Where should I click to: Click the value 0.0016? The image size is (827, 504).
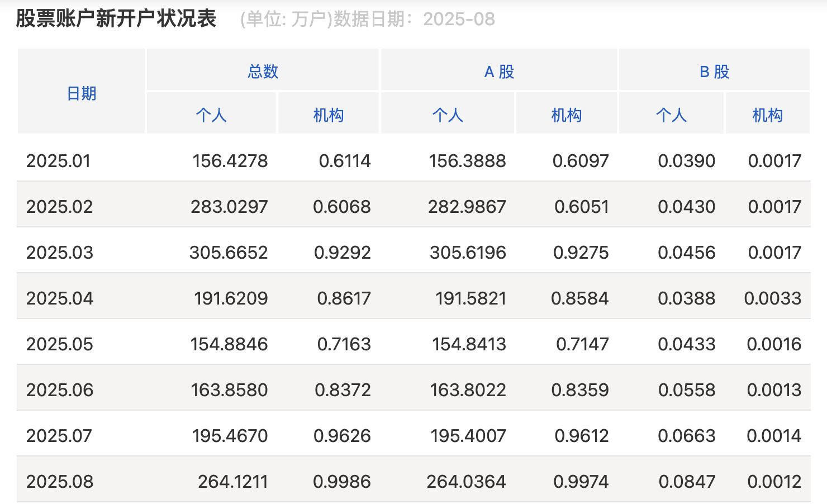click(774, 344)
